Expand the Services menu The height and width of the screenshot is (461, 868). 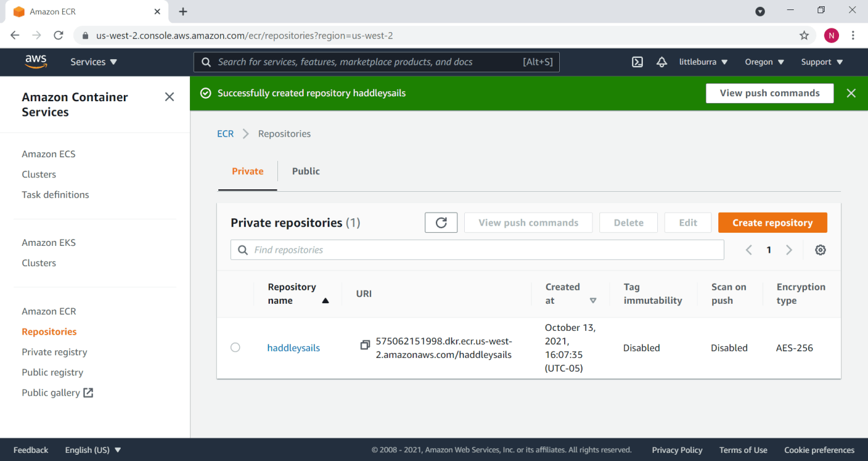(x=94, y=62)
